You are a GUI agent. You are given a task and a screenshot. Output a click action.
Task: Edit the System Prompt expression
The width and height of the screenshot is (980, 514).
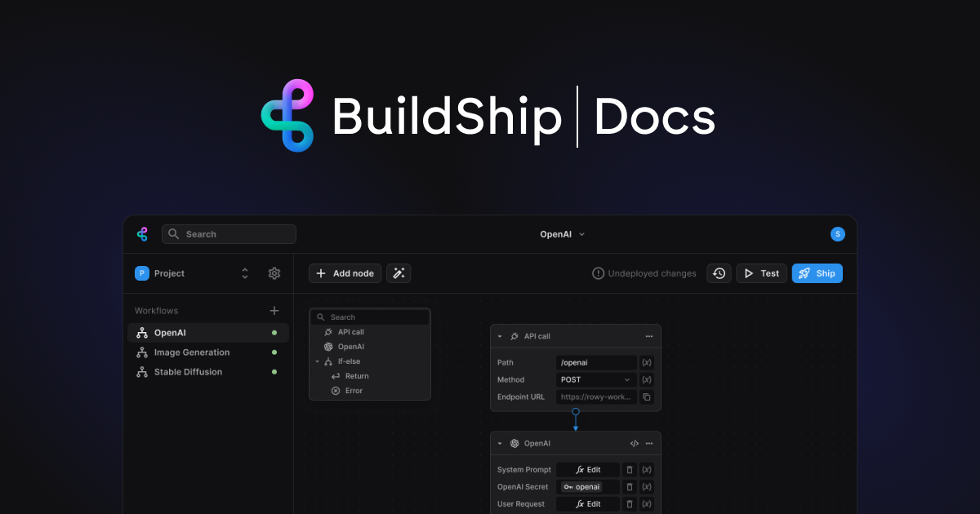[588, 470]
